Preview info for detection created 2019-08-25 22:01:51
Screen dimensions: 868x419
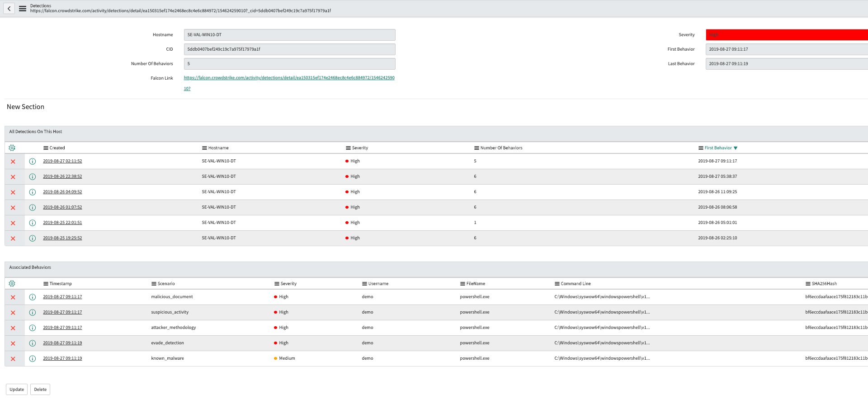(x=33, y=223)
